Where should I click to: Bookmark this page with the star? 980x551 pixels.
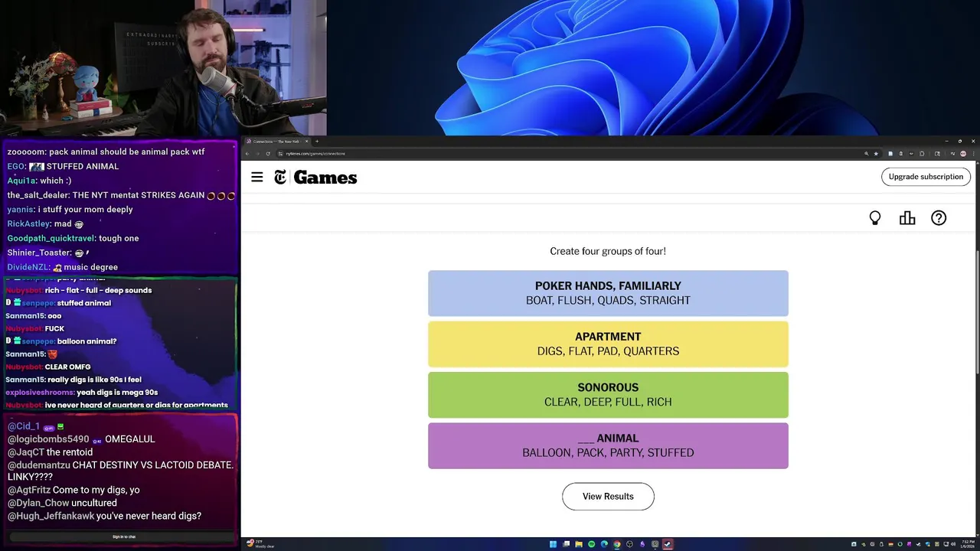[876, 154]
